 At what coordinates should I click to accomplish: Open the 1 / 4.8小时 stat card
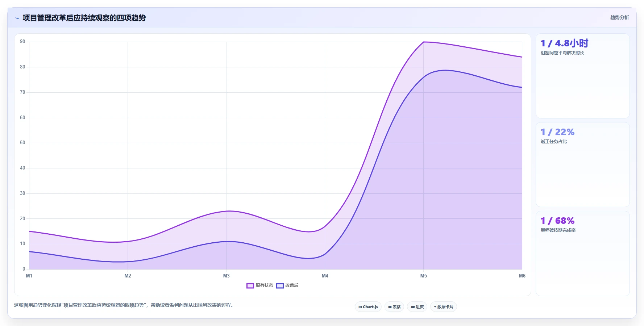point(583,76)
